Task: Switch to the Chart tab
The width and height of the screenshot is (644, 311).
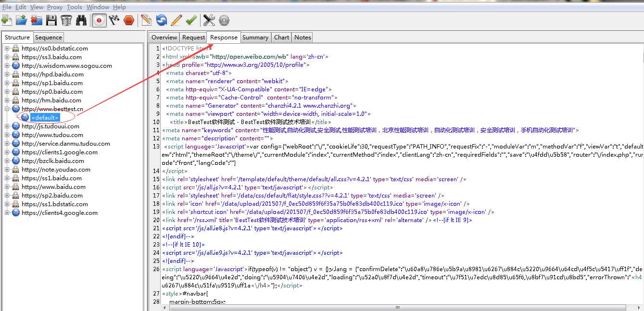Action: 281,37
